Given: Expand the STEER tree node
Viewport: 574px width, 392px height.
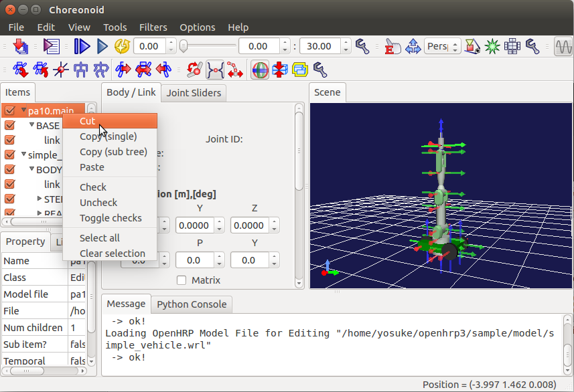Looking at the screenshot, I should (x=40, y=199).
